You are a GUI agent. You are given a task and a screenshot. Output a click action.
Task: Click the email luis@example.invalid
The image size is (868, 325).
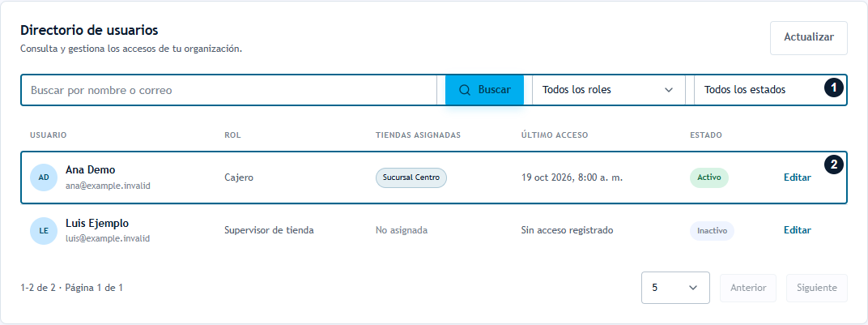(x=108, y=238)
